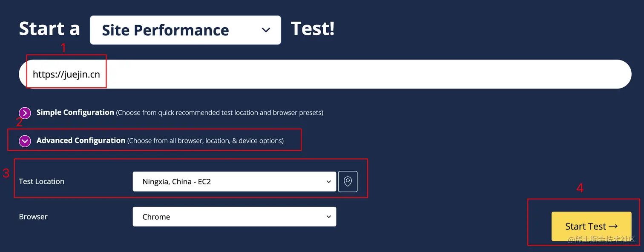Click the purple Advanced Configuration chevron icon

25,141
